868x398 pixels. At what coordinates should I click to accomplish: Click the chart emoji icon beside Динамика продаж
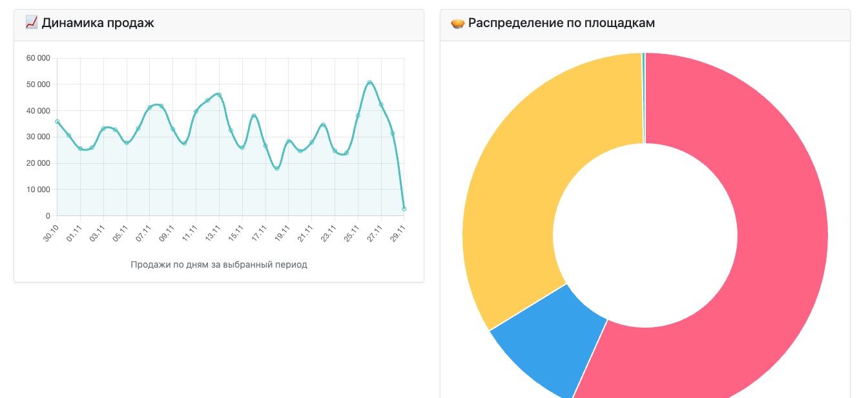pyautogui.click(x=32, y=23)
